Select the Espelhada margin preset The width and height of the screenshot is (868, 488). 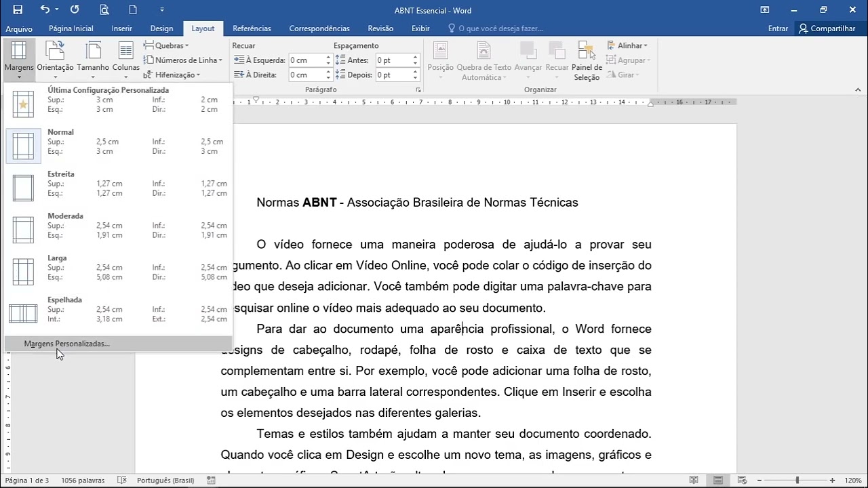click(x=118, y=314)
